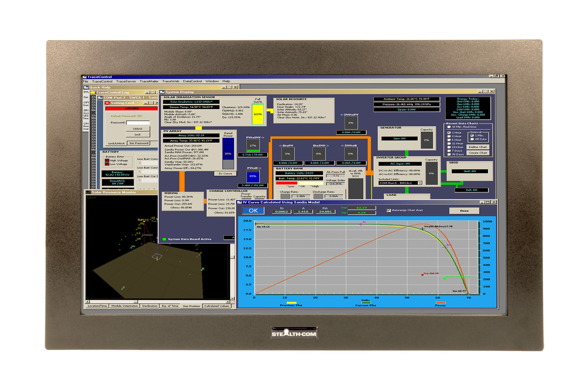Image resolution: width=588 pixels, height=390 pixels.
Task: Click the System Display window title icon
Action: pyautogui.click(x=162, y=92)
